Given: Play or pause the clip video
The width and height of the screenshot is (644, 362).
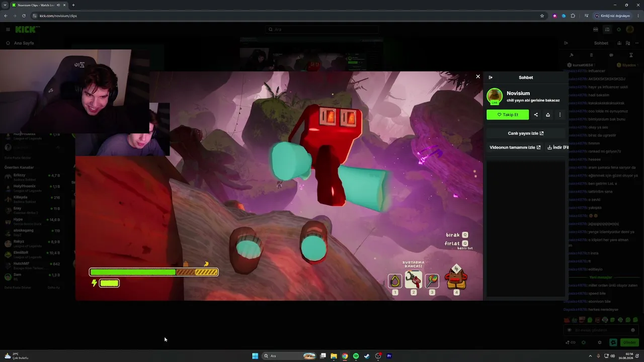Looking at the screenshot, I should tap(279, 186).
